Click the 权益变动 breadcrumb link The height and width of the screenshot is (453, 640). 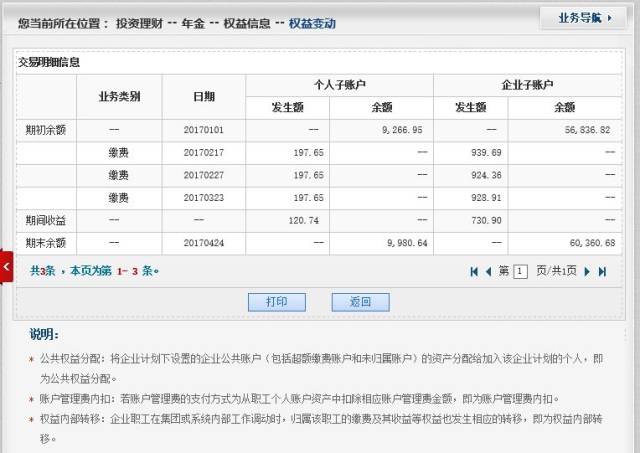[x=312, y=24]
